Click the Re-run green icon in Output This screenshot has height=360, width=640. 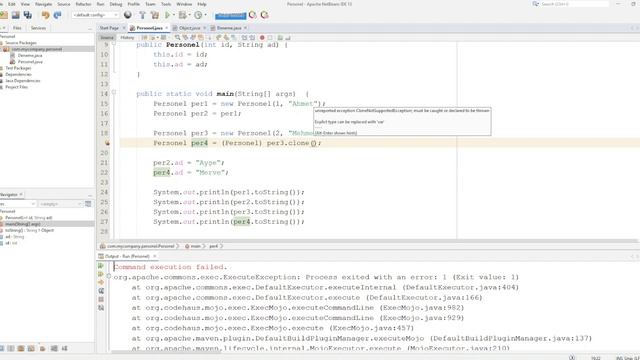click(x=101, y=266)
